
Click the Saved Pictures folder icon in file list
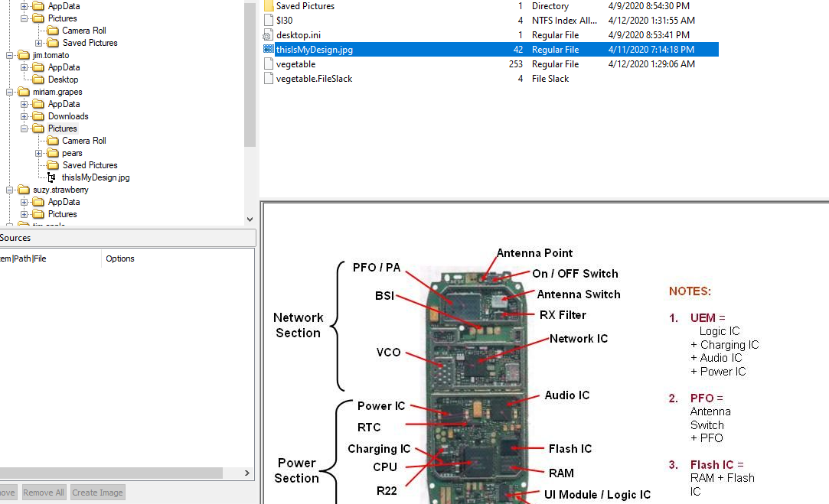point(268,6)
